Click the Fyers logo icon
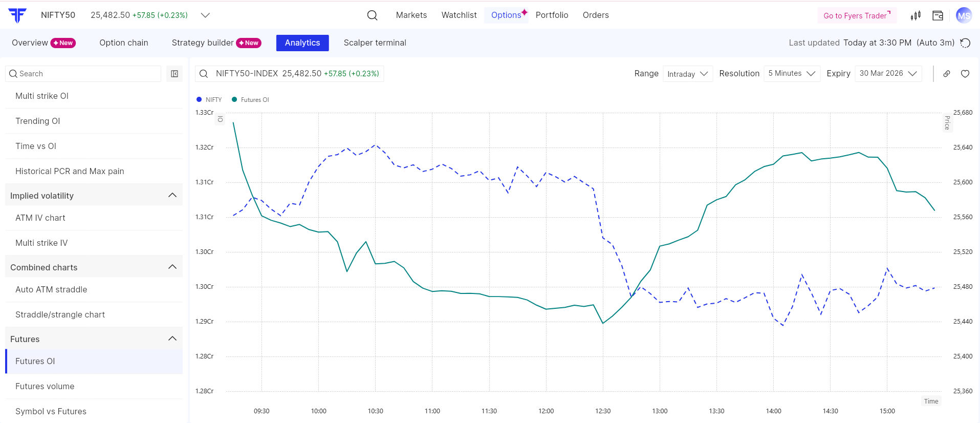Image resolution: width=980 pixels, height=423 pixels. tap(17, 15)
